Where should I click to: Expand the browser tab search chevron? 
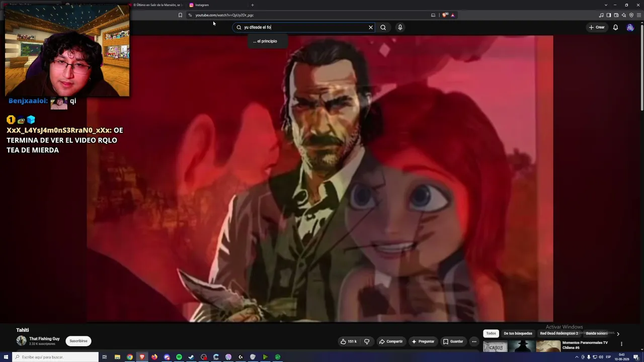606,5
